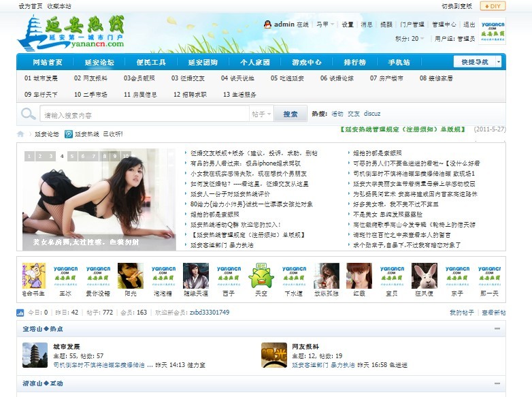Open the 网友报料 曝光 forum icon
The width and height of the screenshot is (532, 397).
click(274, 355)
